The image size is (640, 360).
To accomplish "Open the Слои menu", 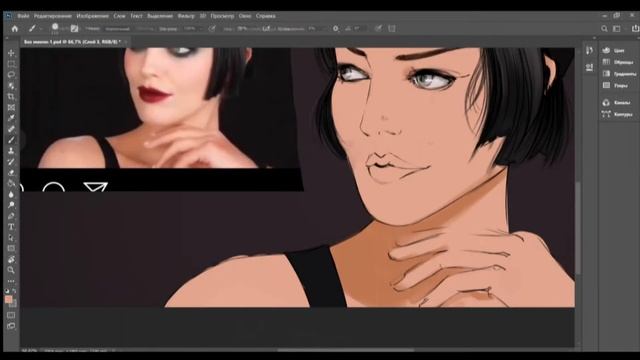I will point(119,16).
